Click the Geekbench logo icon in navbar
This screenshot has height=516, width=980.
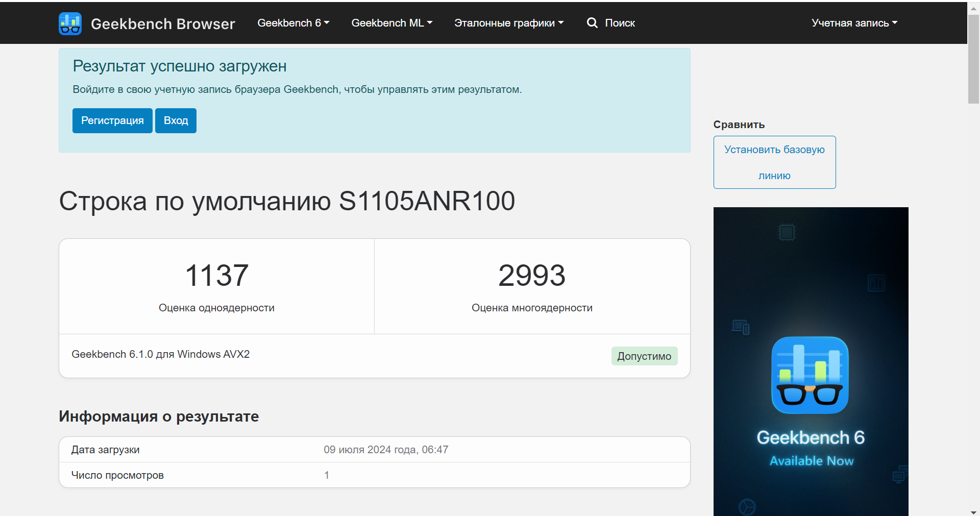pyautogui.click(x=70, y=23)
